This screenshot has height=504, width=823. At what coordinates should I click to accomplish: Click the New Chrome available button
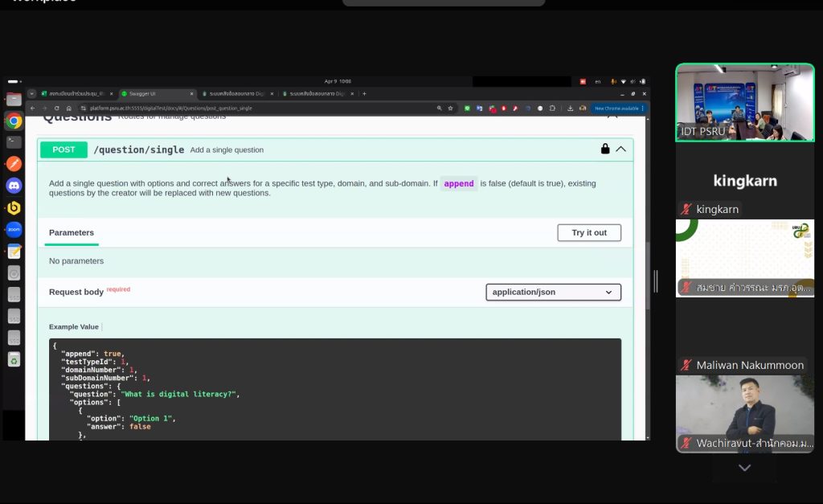click(616, 108)
